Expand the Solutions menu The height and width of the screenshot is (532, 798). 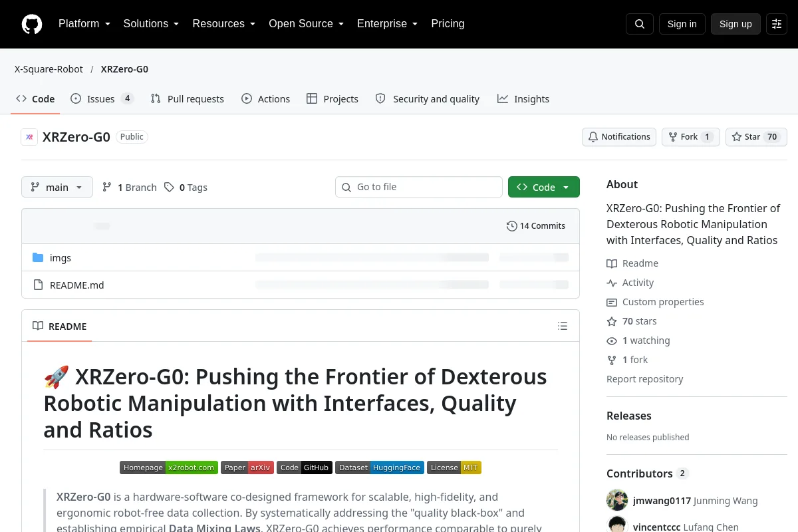coord(152,24)
